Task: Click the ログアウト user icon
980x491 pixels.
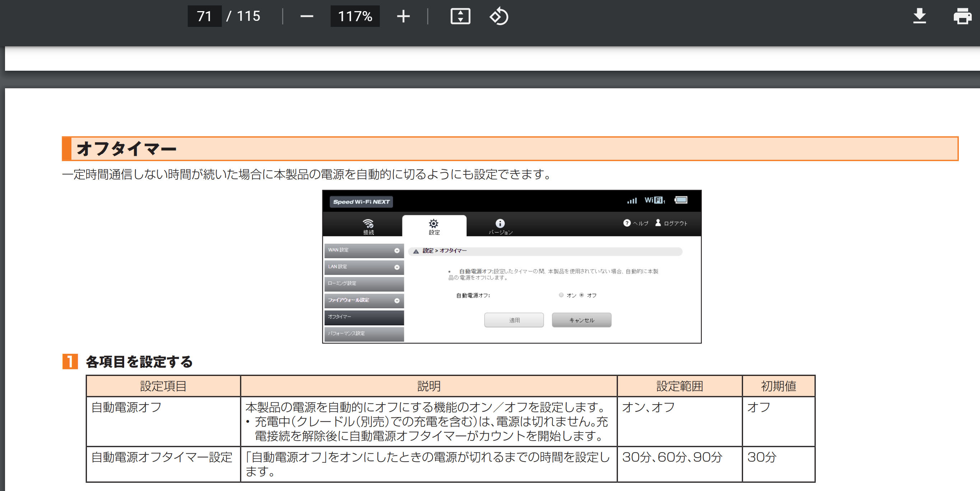Action: [x=658, y=223]
